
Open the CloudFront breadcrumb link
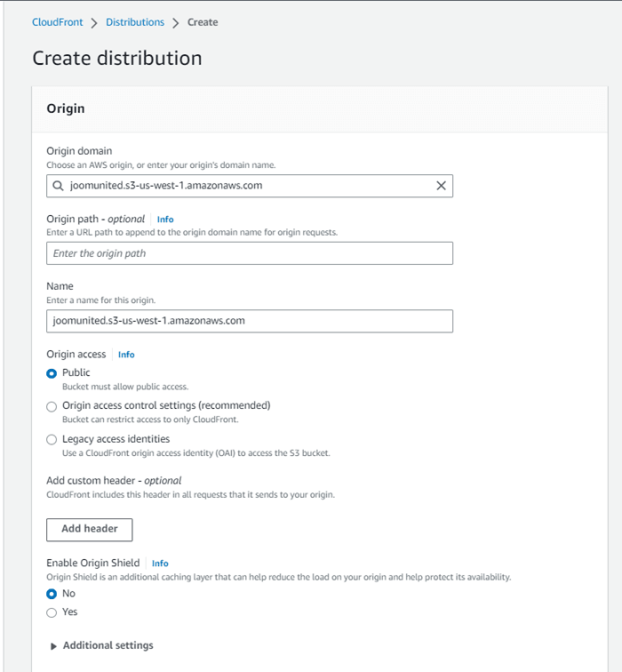pos(56,22)
